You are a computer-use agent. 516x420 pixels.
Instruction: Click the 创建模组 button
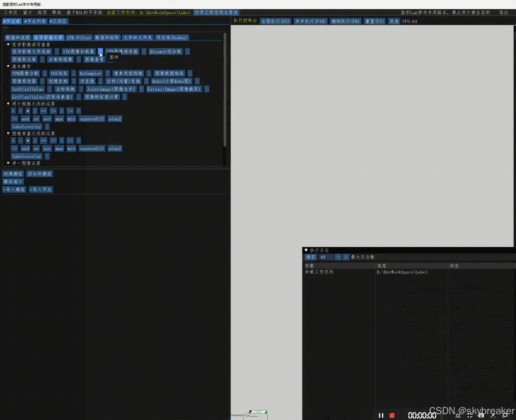(x=13, y=174)
